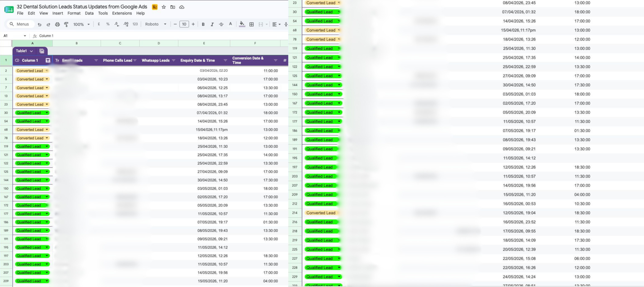Image resolution: width=644 pixels, height=287 pixels.
Task: Open the A1 name box dropdown
Action: click(25, 36)
